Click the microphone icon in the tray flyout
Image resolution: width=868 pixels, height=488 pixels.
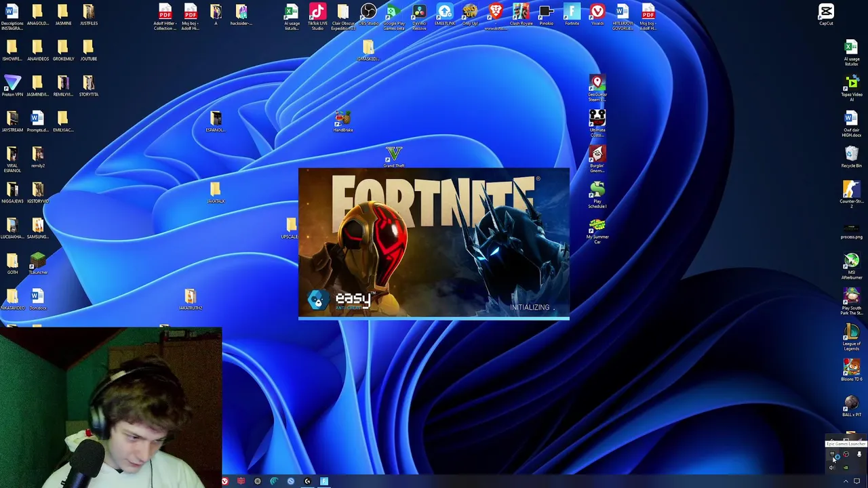pyautogui.click(x=859, y=455)
